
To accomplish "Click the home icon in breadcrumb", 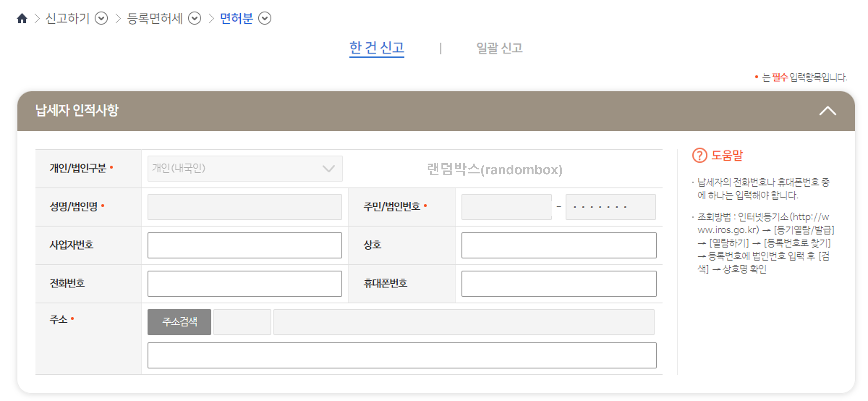I will point(22,18).
